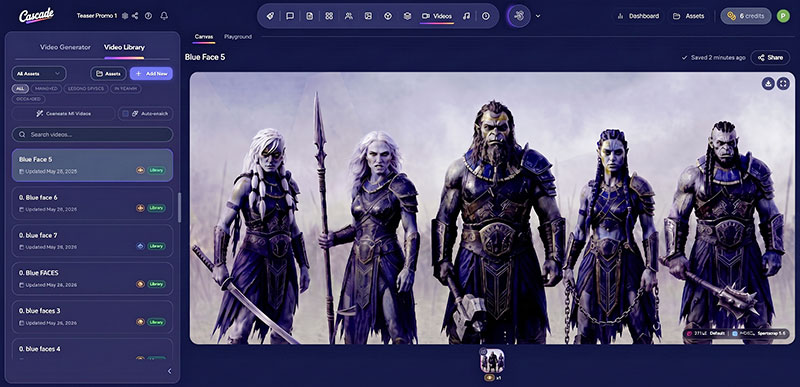Open notifications bell icon
The image size is (800, 387).
click(164, 16)
